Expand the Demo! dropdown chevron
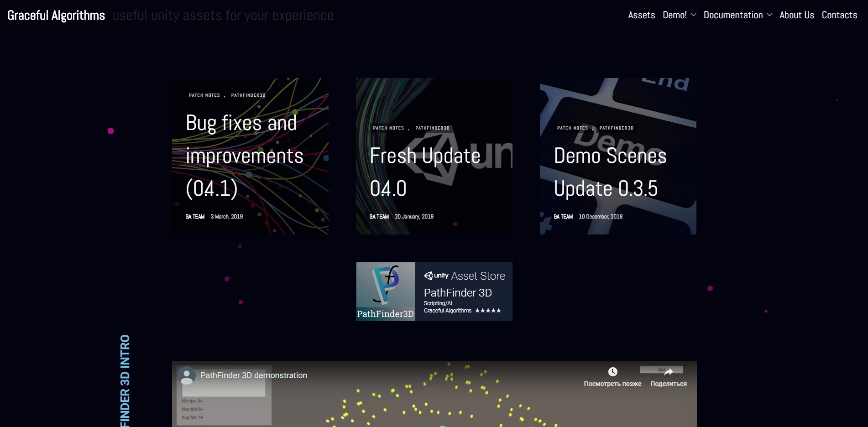Viewport: 868px width, 427px height. 694,15
